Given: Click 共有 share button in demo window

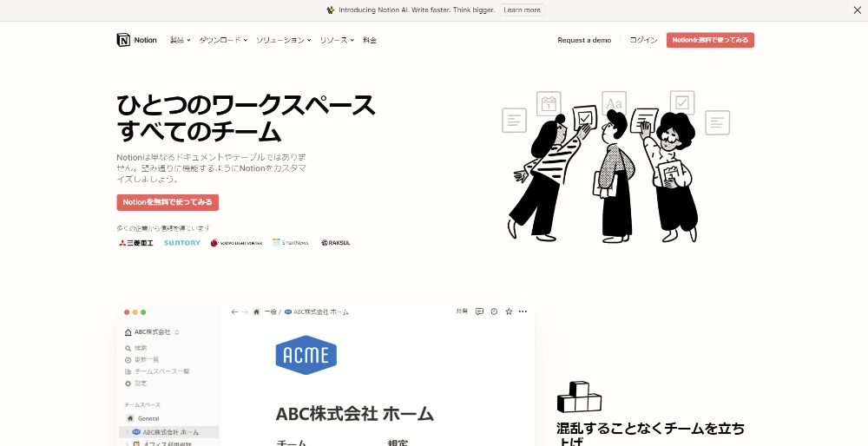Looking at the screenshot, I should click(462, 312).
